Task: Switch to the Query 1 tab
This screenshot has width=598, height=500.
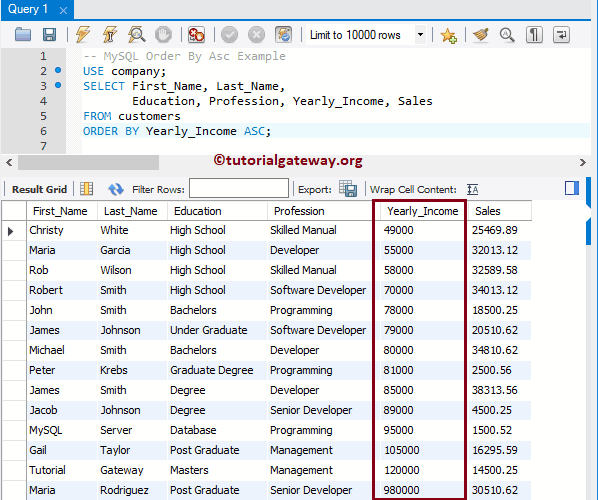Action: (28, 9)
